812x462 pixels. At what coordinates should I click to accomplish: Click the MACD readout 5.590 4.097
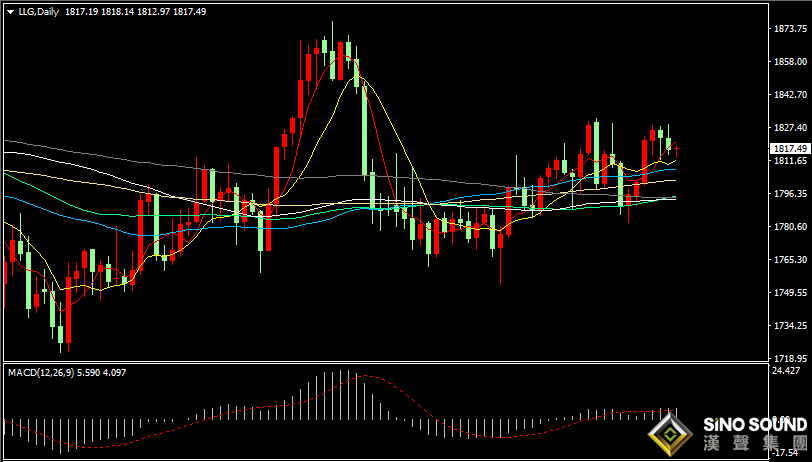pos(102,372)
